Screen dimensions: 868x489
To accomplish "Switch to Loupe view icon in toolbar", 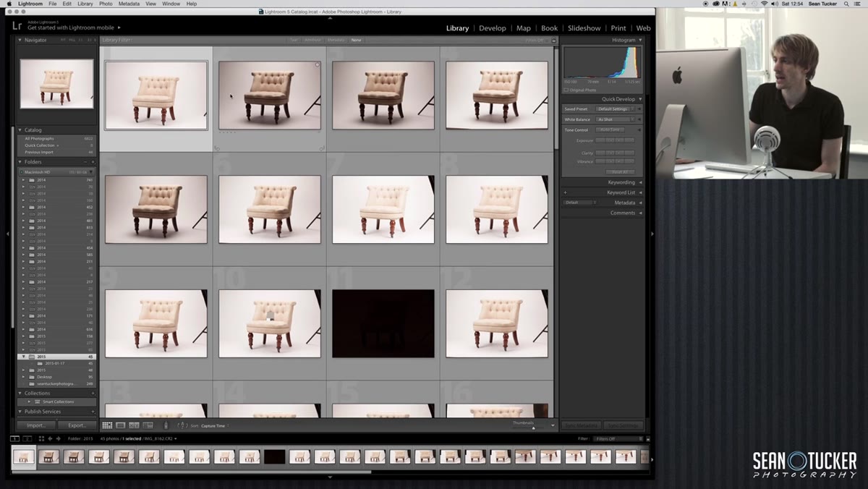I will click(x=121, y=425).
